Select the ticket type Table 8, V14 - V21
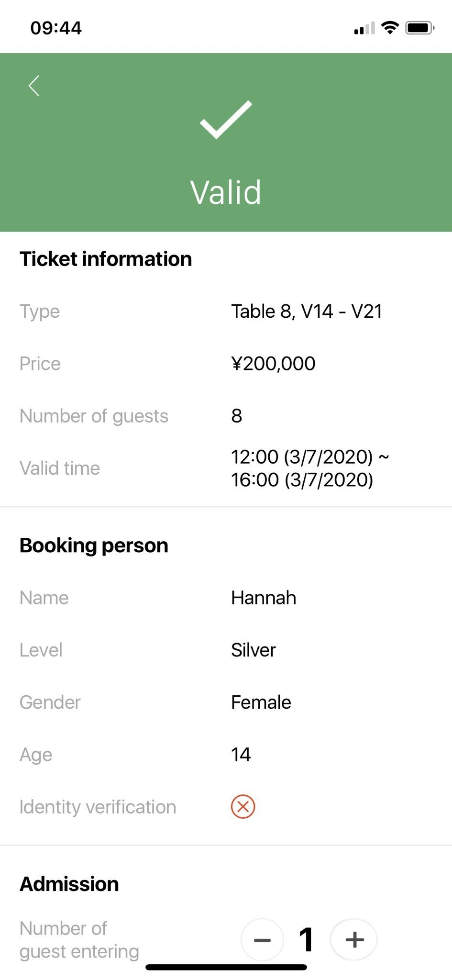Image resolution: width=452 pixels, height=980 pixels. tap(307, 312)
